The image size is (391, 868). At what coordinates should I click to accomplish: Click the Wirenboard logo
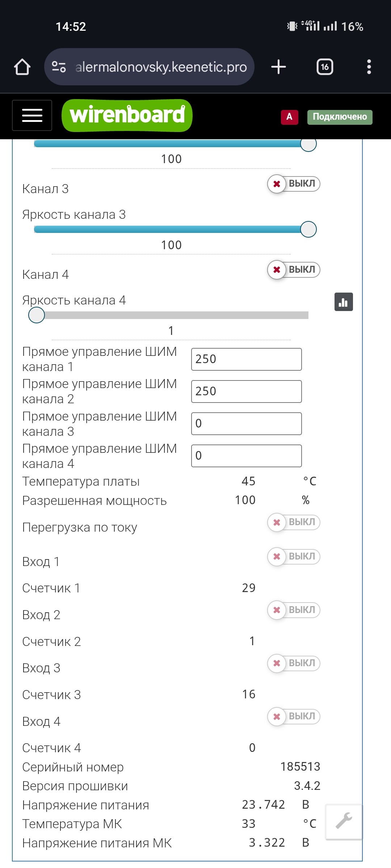point(127,115)
